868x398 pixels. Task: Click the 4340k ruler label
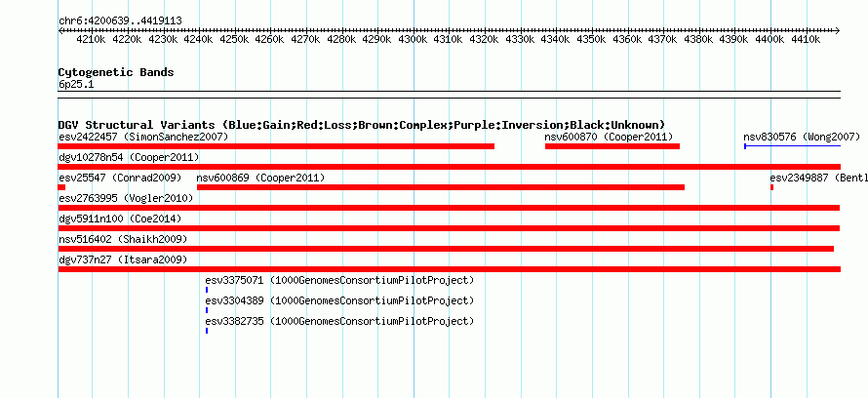(556, 40)
